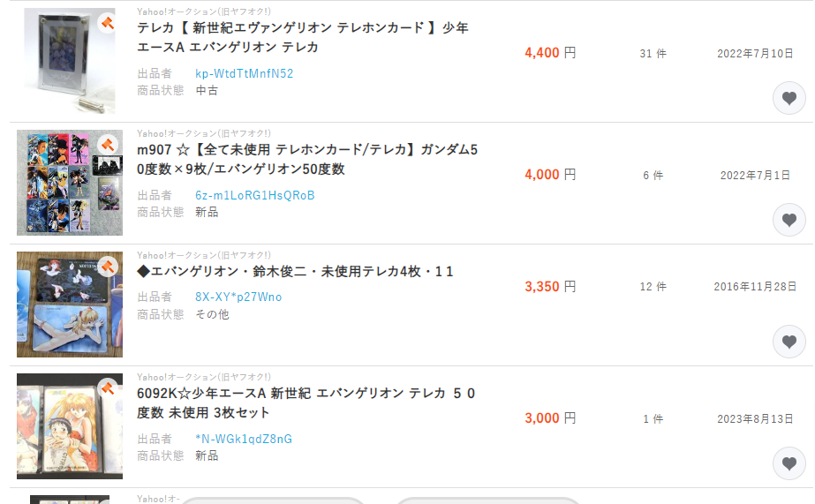Click the auction hammer icon on the Gundam thumbnail
Image resolution: width=815 pixels, height=504 pixels.
click(108, 145)
